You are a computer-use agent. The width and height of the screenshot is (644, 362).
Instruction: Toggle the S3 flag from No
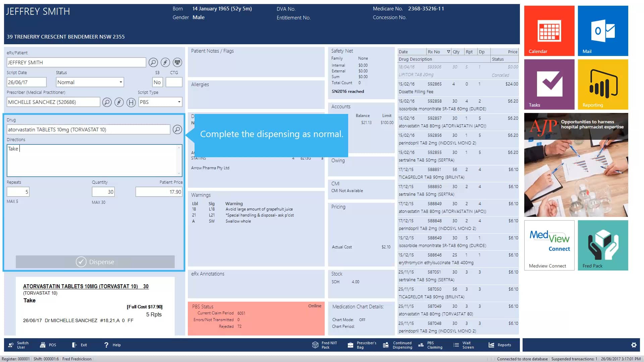(157, 82)
